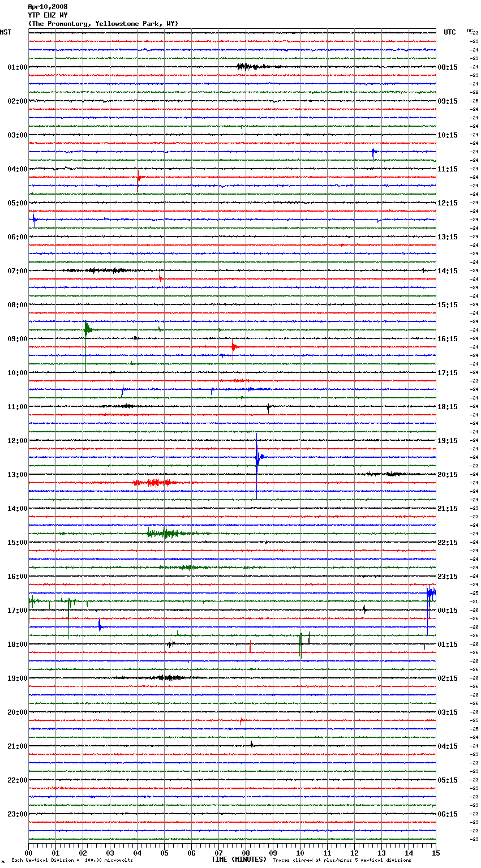Click '(The Promontory, Yellowstone Park, WY)' caption
The width and height of the screenshot is (481, 868).
[x=103, y=24]
